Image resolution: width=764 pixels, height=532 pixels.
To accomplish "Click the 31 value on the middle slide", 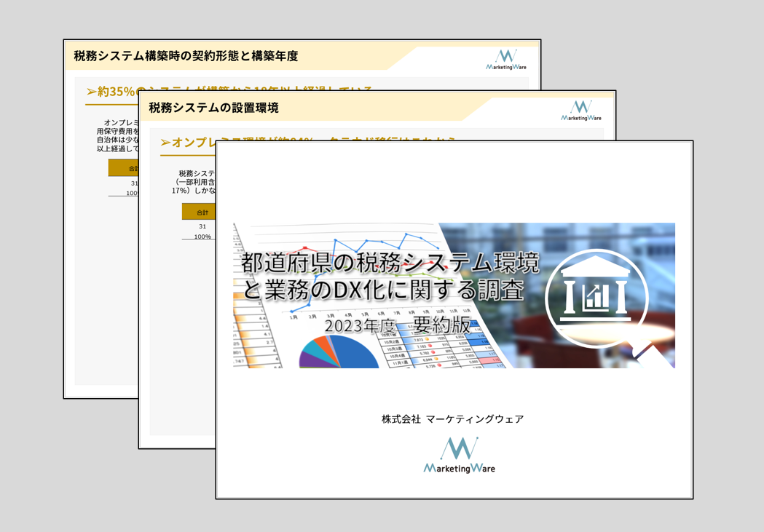I will [202, 226].
